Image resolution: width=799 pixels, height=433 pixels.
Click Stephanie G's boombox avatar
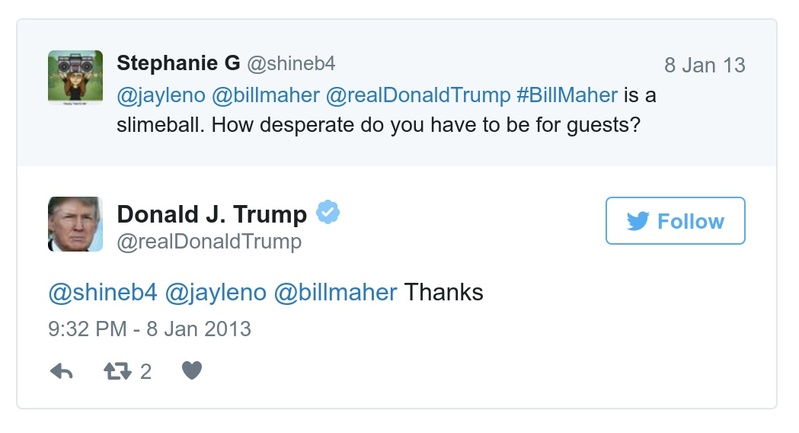[x=75, y=76]
